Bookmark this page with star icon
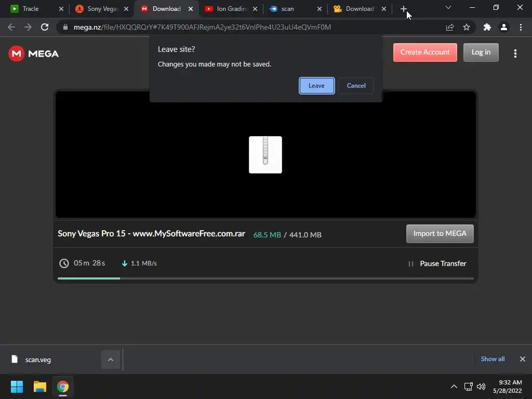 (x=467, y=27)
